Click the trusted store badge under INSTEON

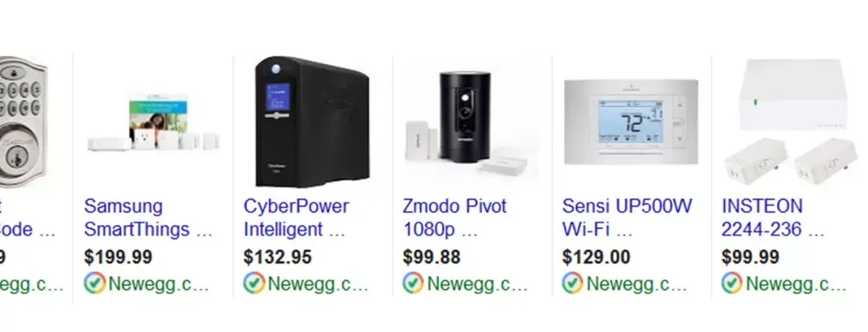coord(732,283)
